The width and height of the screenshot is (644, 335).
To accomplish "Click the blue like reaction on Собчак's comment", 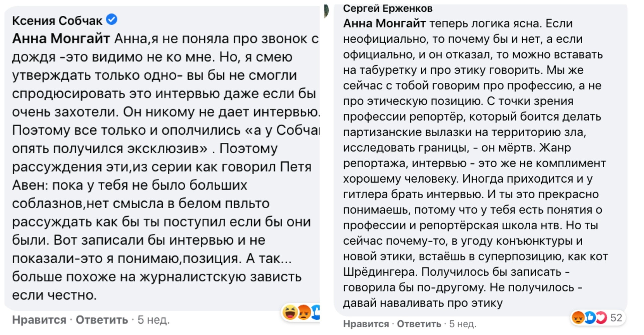I will pyautogui.click(x=316, y=312).
